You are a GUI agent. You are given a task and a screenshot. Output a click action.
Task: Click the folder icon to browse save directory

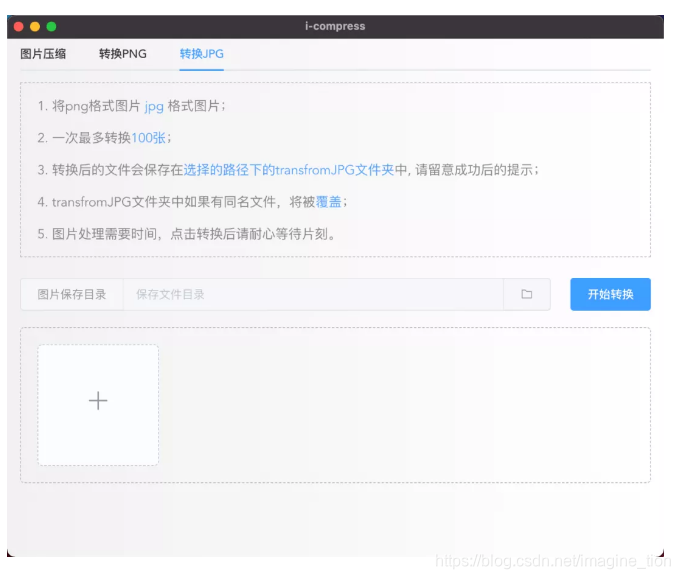[x=527, y=294]
